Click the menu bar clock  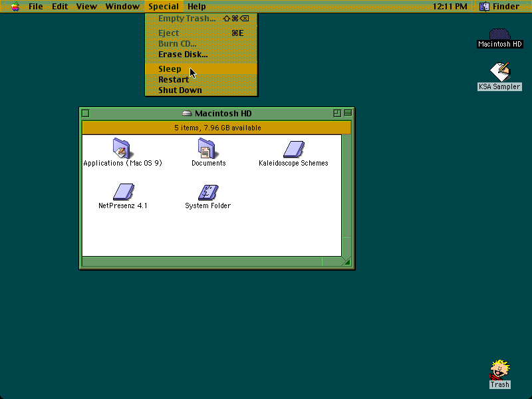[x=450, y=6]
